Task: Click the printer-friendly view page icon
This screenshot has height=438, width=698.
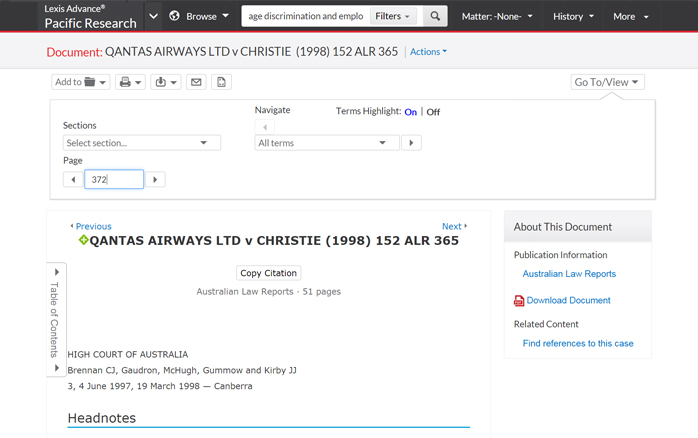Action: coord(221,82)
